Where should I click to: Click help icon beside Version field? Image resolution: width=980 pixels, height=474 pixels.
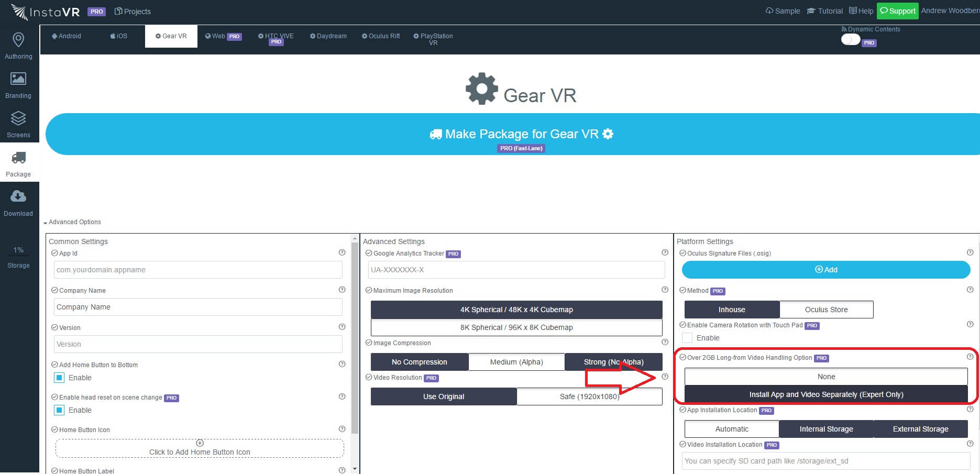(x=342, y=327)
